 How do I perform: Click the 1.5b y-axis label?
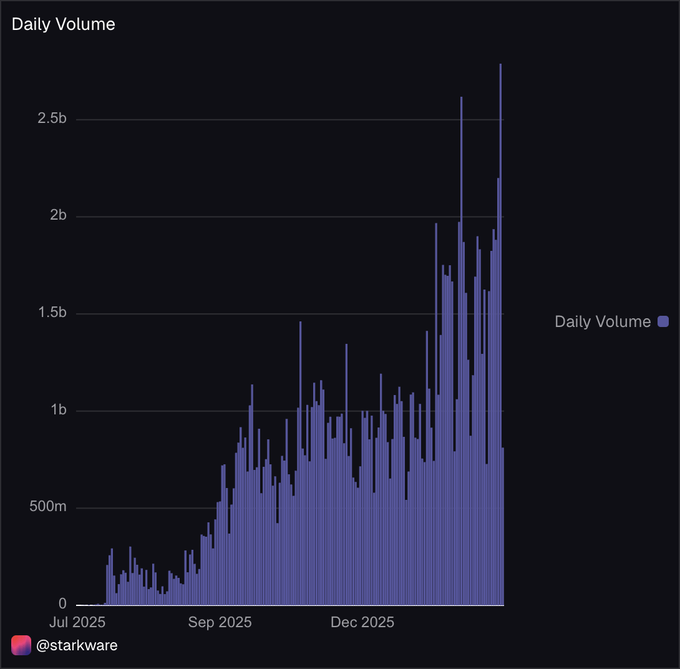52,312
